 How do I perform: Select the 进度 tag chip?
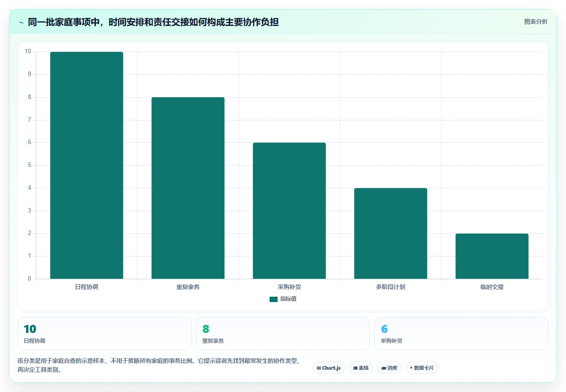[389, 368]
